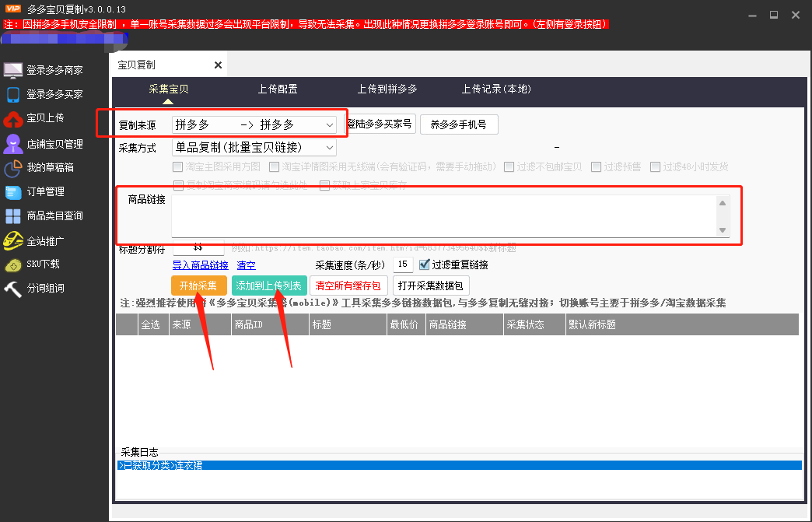Click the grid icon for 商品类目查询
The image size is (812, 522).
(13, 216)
